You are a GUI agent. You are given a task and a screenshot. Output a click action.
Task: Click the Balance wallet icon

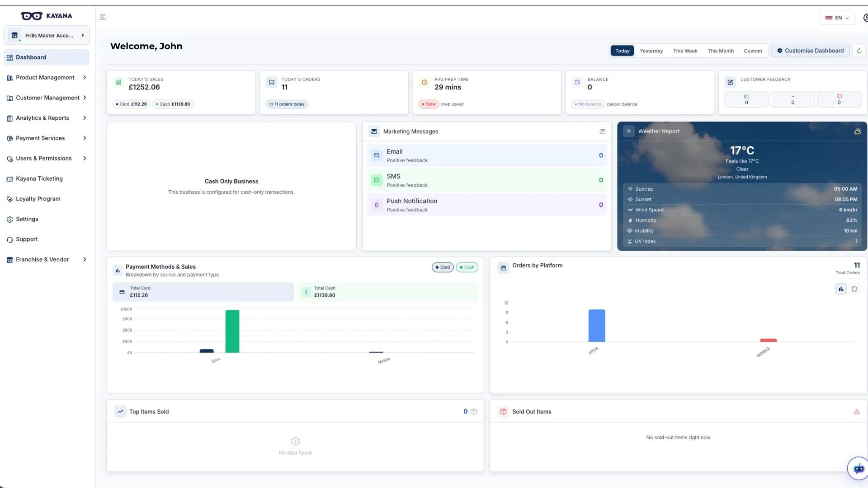tap(577, 82)
